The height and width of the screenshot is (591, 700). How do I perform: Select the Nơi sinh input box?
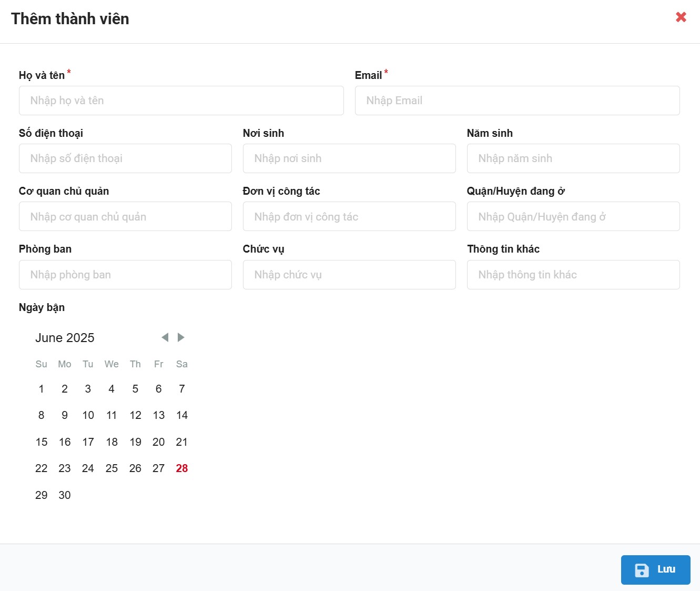349,158
